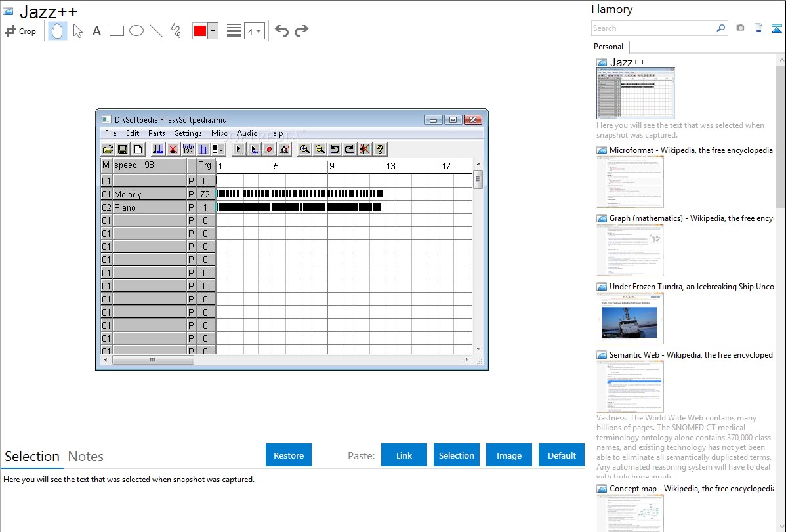Click the Link paste button

pos(404,455)
